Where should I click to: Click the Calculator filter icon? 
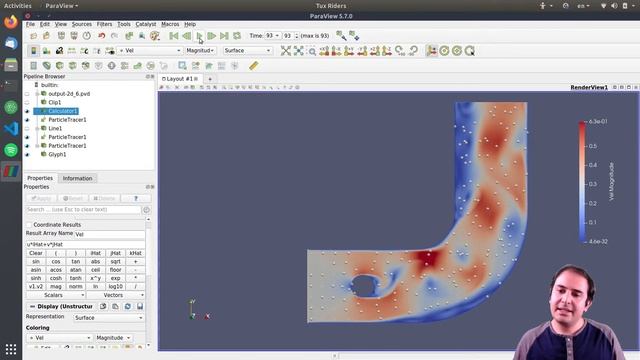pos(33,66)
